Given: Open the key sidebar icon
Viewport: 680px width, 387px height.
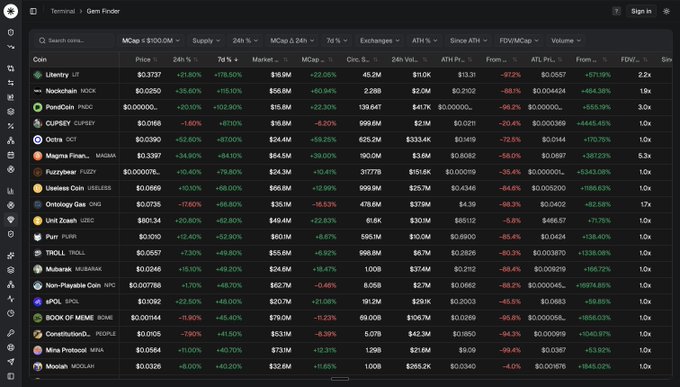Looking at the screenshot, I should coord(11,333).
